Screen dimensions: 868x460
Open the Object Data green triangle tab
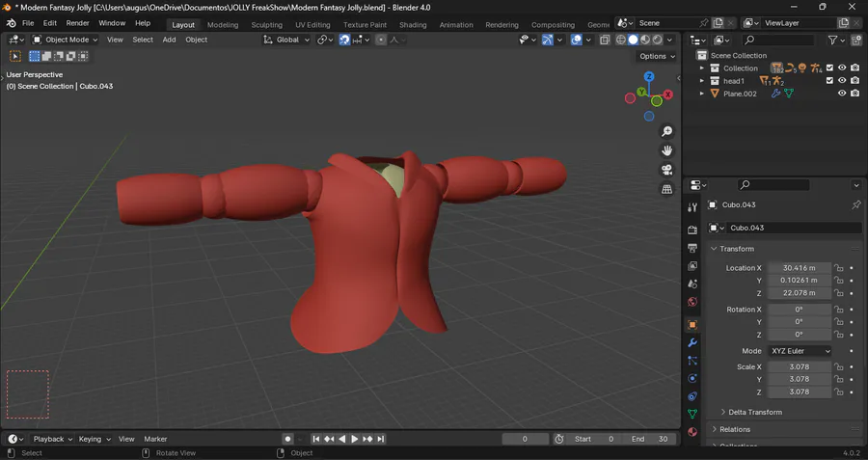click(692, 414)
